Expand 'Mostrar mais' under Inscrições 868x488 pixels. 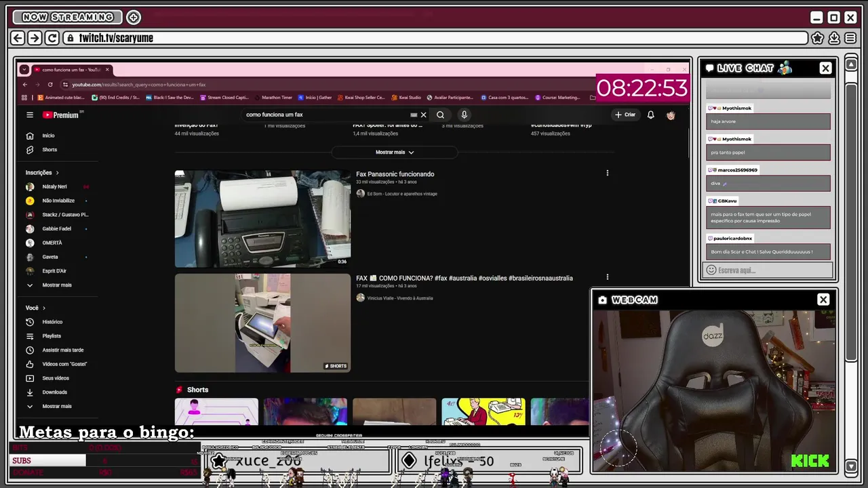58,285
